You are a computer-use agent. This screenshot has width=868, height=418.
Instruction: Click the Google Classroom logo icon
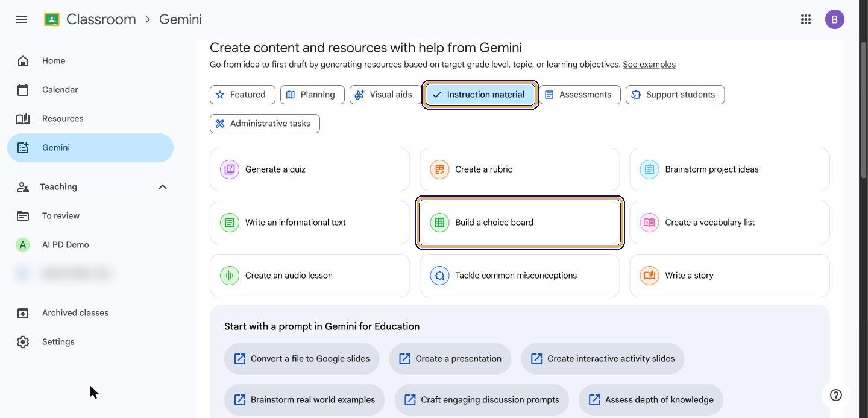click(52, 19)
